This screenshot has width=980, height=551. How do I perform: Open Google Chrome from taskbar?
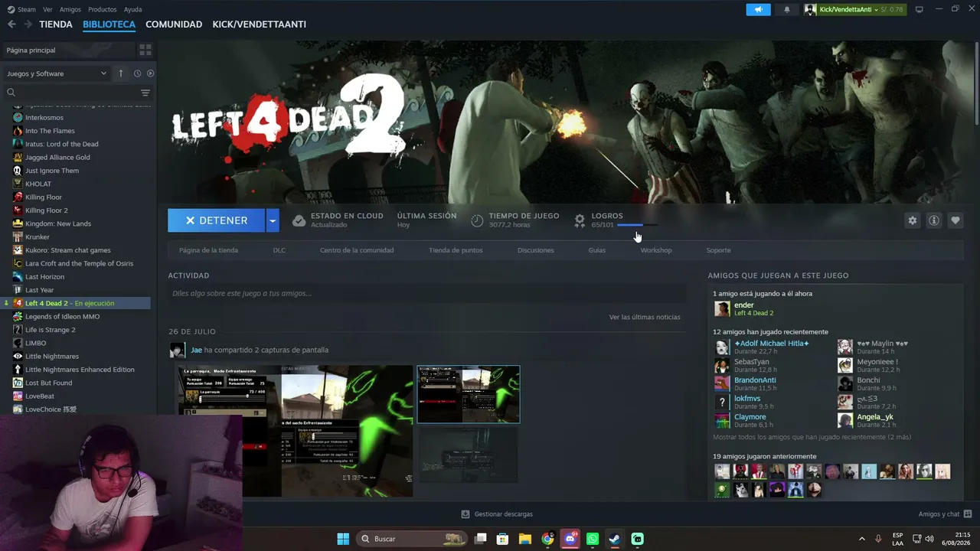pos(547,539)
